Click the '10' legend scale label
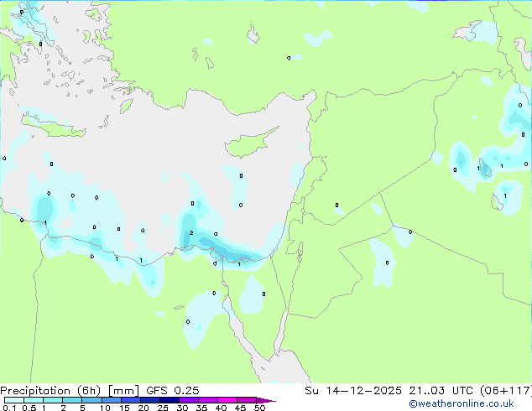Screen dimensions: 532x411 pos(105,408)
